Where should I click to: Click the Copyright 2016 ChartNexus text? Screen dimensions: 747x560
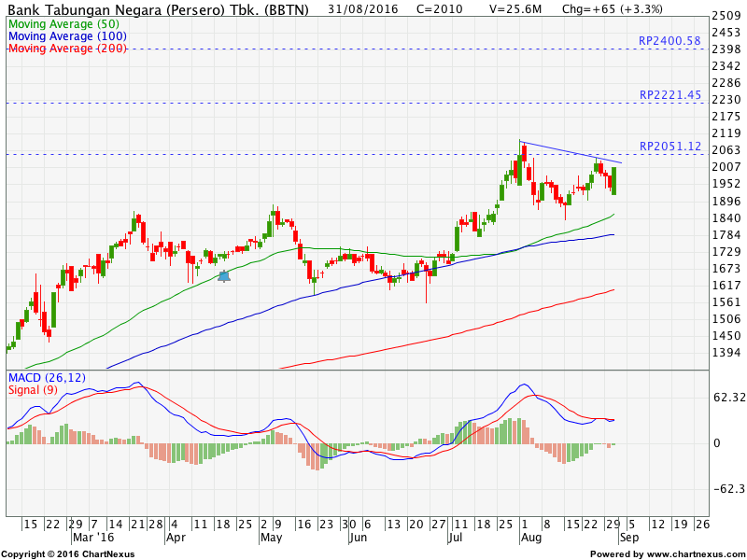pyautogui.click(x=67, y=554)
